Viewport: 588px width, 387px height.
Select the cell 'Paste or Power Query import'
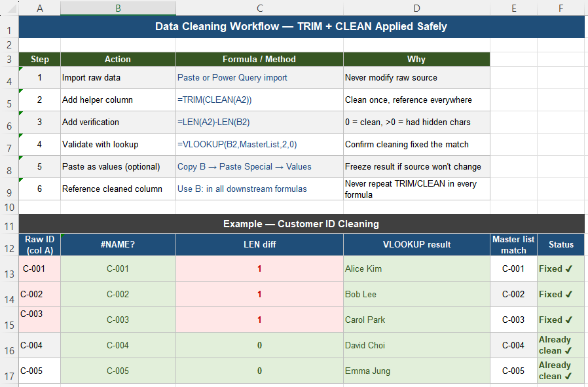[259, 78]
